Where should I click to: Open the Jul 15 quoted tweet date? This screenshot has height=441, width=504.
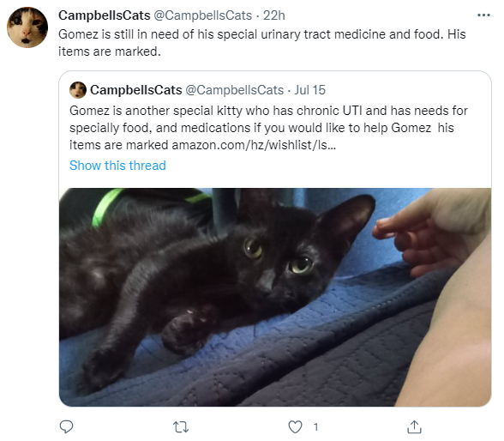(x=310, y=90)
